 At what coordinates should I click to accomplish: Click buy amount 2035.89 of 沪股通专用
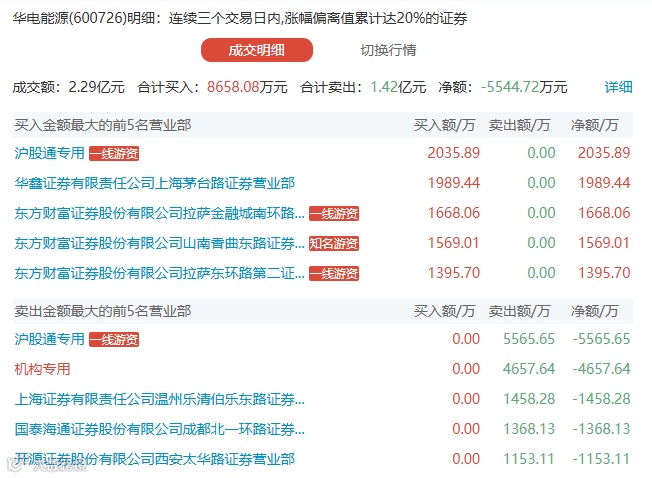coord(454,153)
